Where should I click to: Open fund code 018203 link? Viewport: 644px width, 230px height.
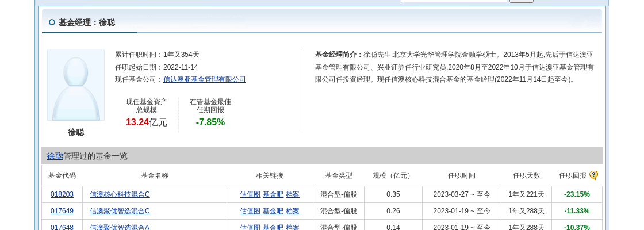pyautogui.click(x=62, y=194)
